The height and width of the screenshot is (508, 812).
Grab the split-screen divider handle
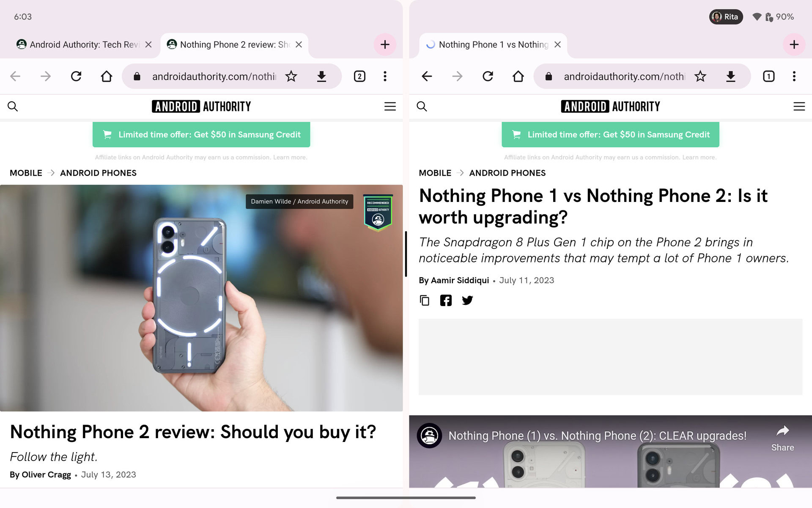[406, 254]
